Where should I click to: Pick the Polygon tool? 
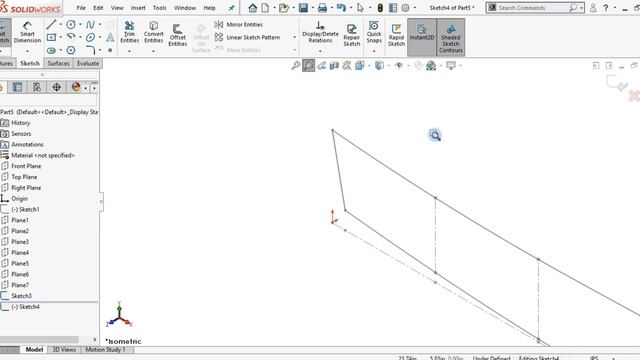click(x=71, y=50)
